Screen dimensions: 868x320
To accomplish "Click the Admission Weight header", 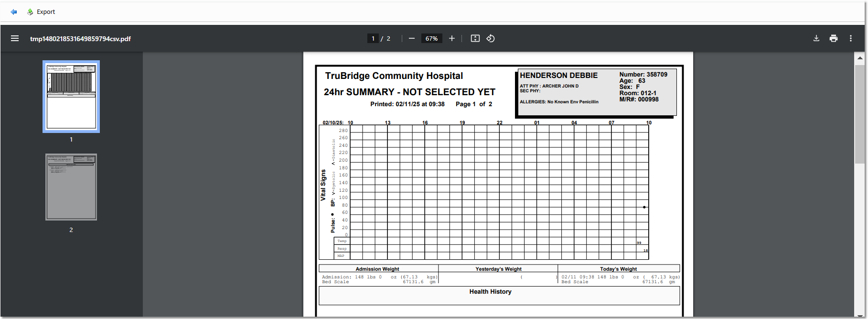I will (x=377, y=269).
